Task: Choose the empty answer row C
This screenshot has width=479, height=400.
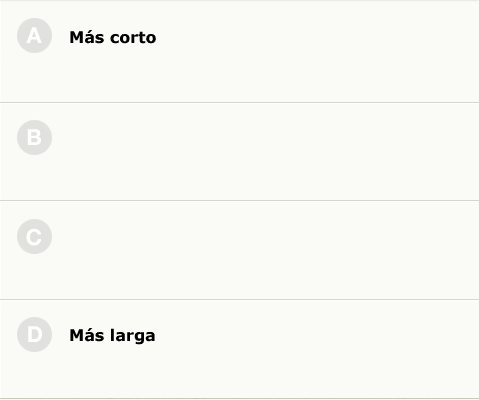Action: [239, 250]
